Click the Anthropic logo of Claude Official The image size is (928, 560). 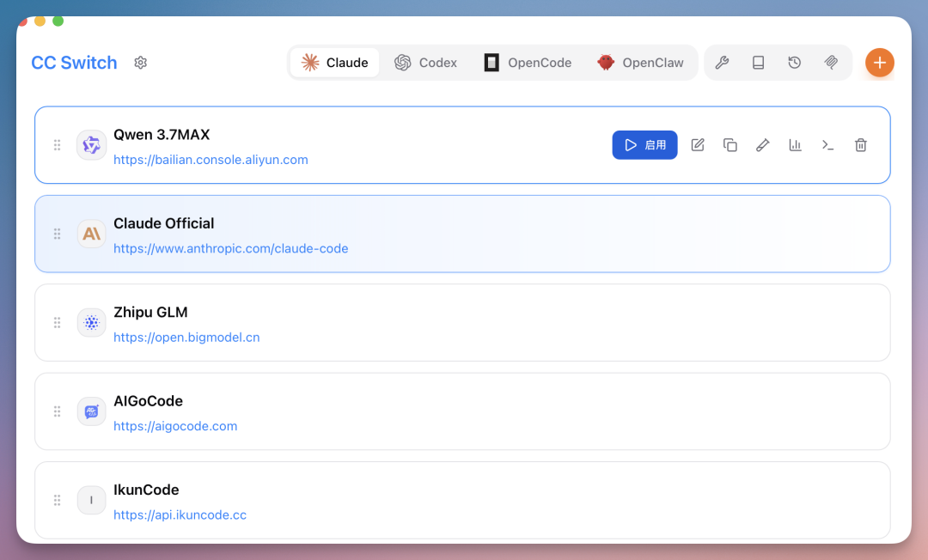click(x=92, y=234)
